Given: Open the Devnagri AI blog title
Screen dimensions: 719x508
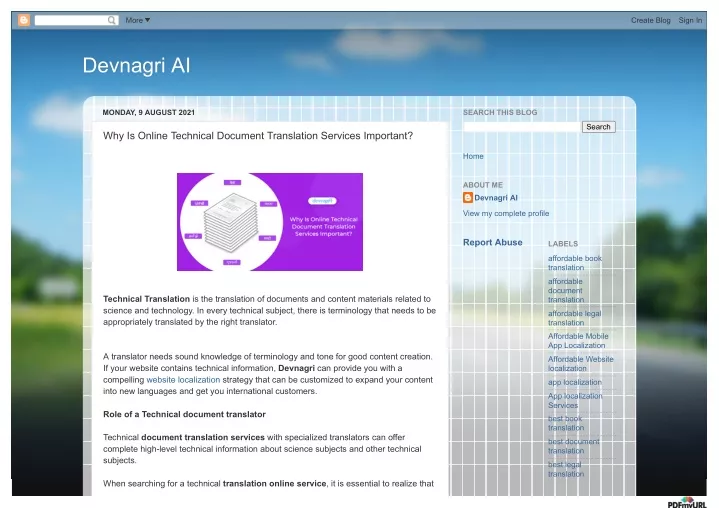Looking at the screenshot, I should pos(136,65).
